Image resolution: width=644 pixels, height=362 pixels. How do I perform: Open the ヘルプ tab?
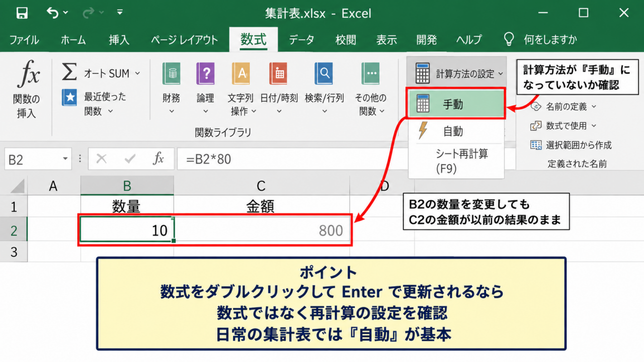point(469,40)
